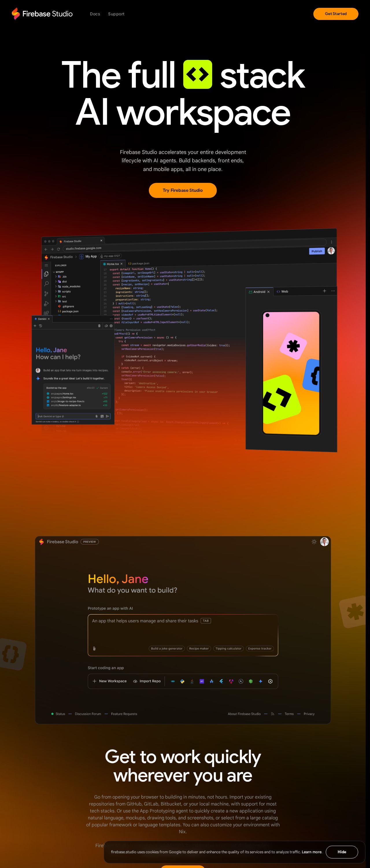
Task: Choose the Build a joke generator chip
Action: tap(167, 649)
